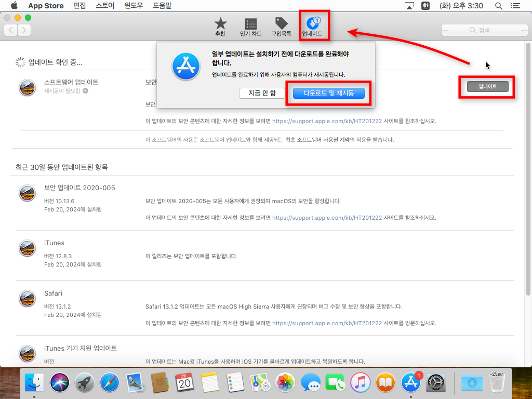Open iTunes from the Dock
This screenshot has width=532, height=399.
click(361, 382)
